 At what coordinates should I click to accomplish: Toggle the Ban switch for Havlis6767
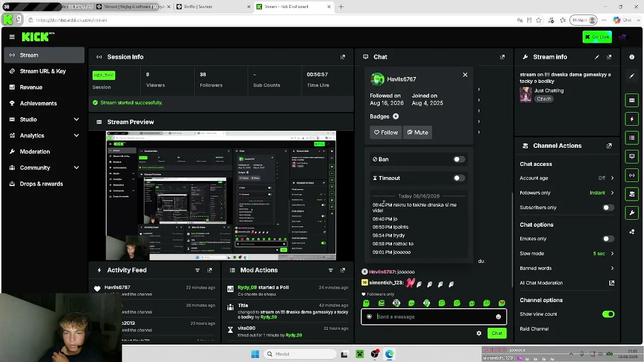pyautogui.click(x=459, y=159)
